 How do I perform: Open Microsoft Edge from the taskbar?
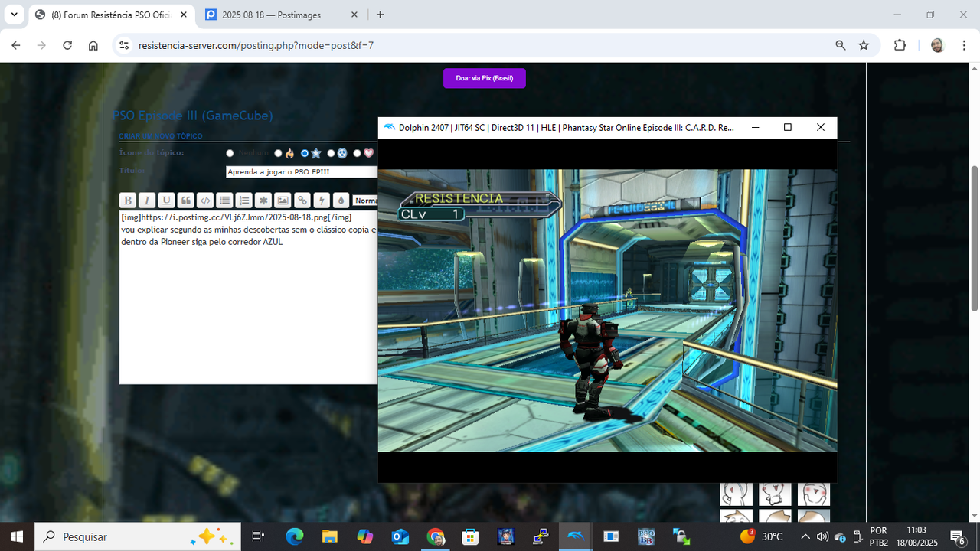coord(295,536)
